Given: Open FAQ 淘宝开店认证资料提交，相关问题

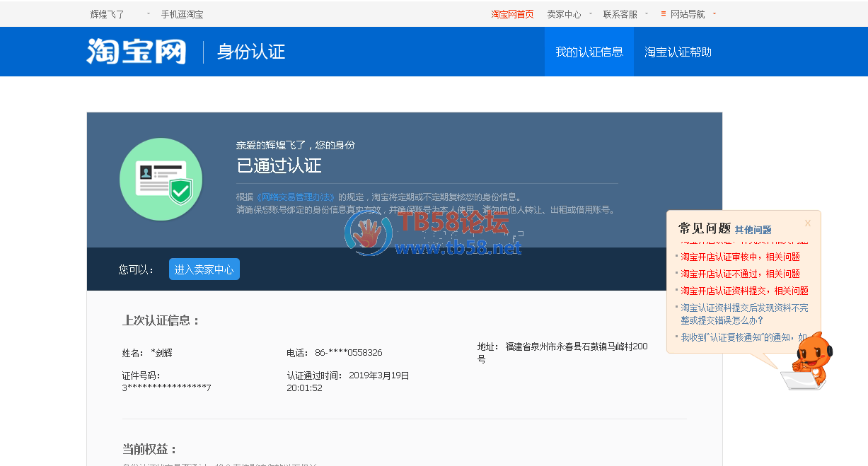Looking at the screenshot, I should pyautogui.click(x=744, y=291).
